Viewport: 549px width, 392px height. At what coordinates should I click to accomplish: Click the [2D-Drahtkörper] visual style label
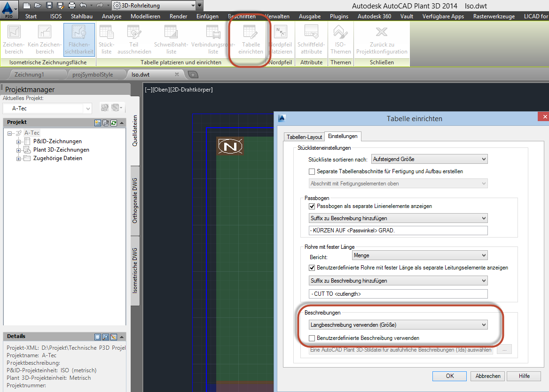[x=191, y=90]
